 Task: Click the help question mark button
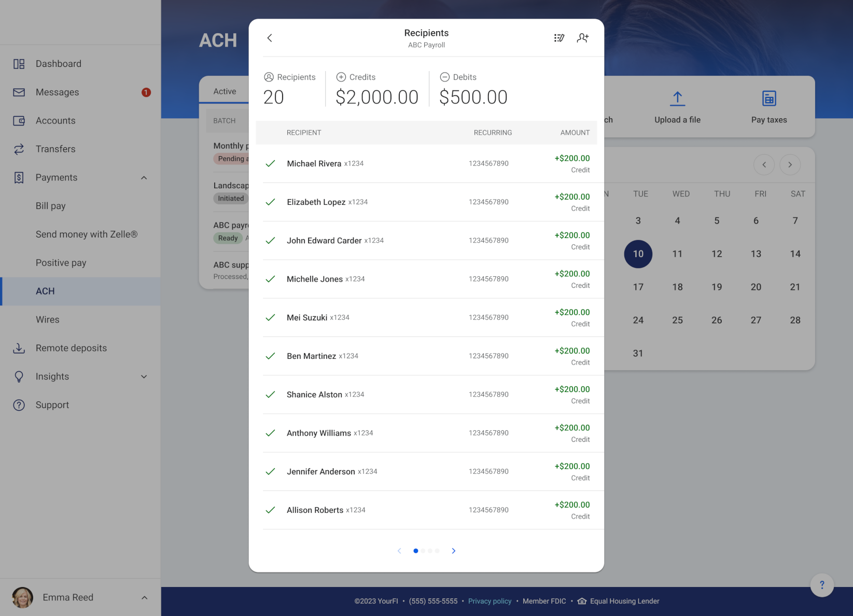pyautogui.click(x=822, y=585)
